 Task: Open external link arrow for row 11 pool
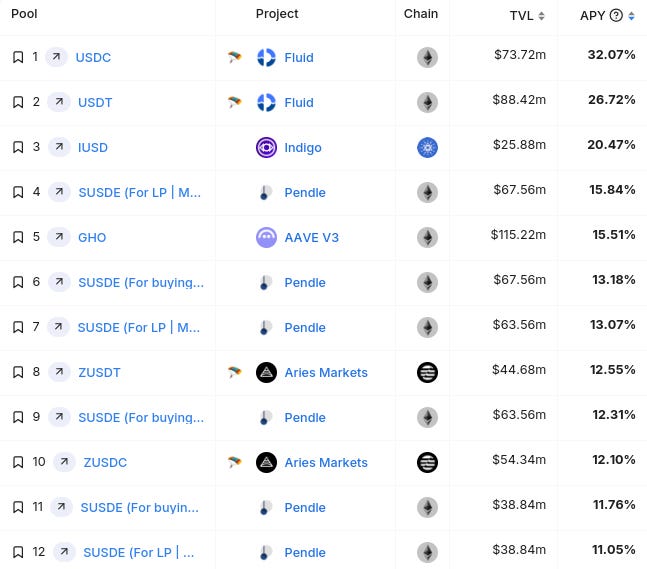click(61, 506)
